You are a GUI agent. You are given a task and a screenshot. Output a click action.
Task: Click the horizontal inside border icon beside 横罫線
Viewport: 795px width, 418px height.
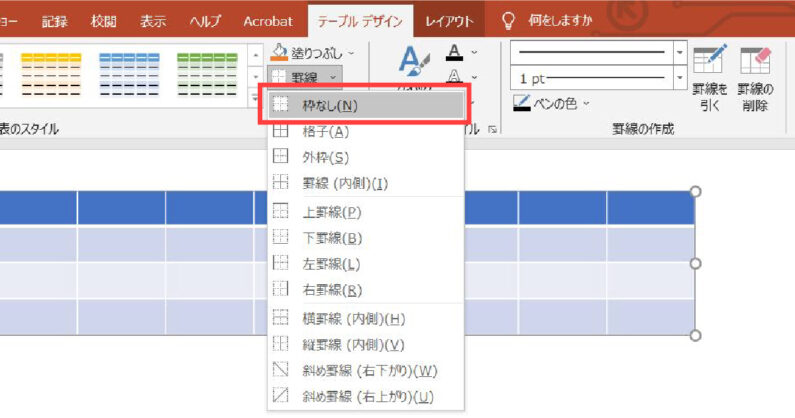coord(280,317)
